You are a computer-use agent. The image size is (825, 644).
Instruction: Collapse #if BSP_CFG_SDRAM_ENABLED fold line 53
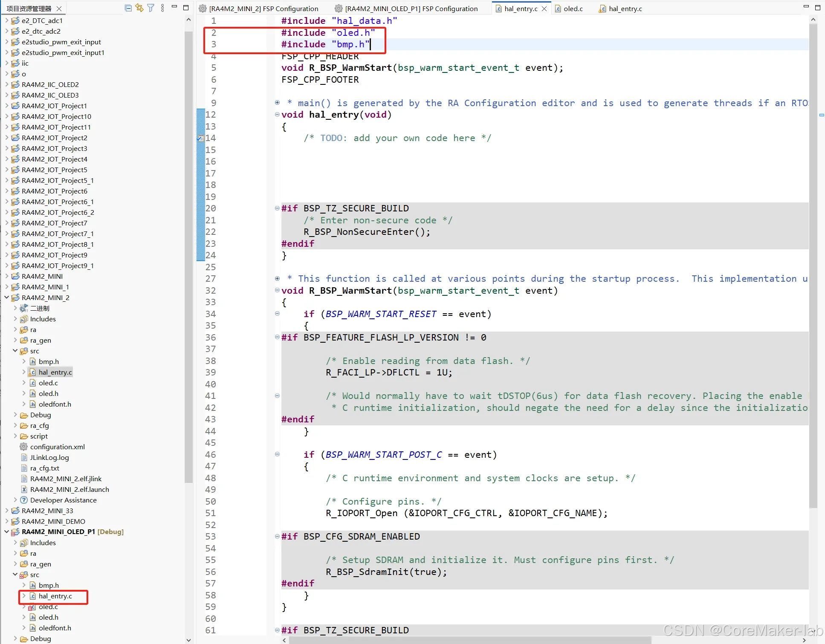pyautogui.click(x=277, y=536)
